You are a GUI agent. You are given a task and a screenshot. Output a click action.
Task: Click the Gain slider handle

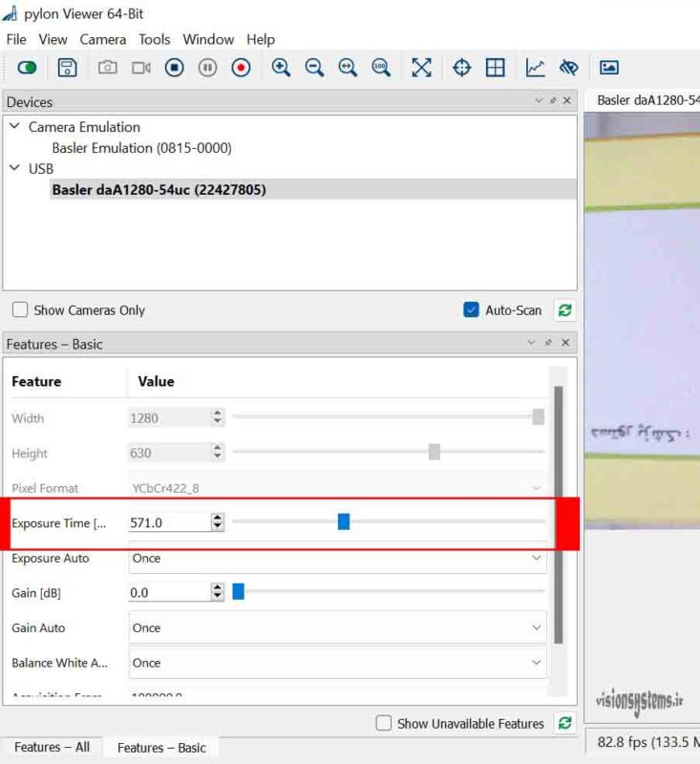[x=238, y=591]
